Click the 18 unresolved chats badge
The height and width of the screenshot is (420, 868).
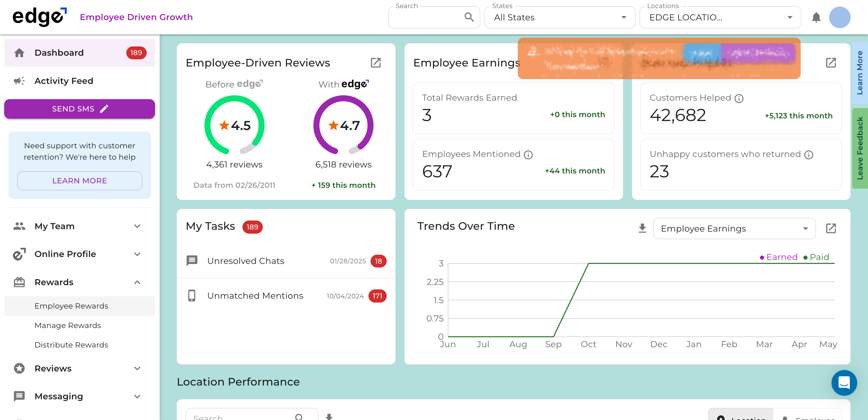click(x=378, y=261)
